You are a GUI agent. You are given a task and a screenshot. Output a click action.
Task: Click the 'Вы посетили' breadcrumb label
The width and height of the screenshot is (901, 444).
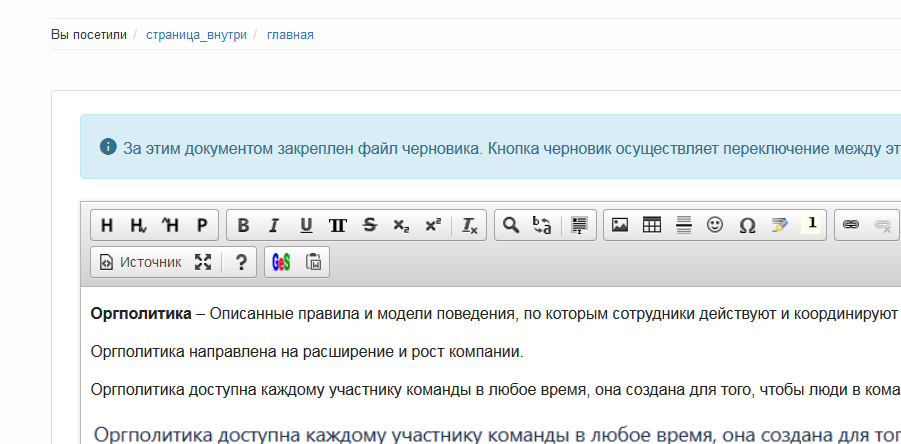pyautogui.click(x=88, y=34)
